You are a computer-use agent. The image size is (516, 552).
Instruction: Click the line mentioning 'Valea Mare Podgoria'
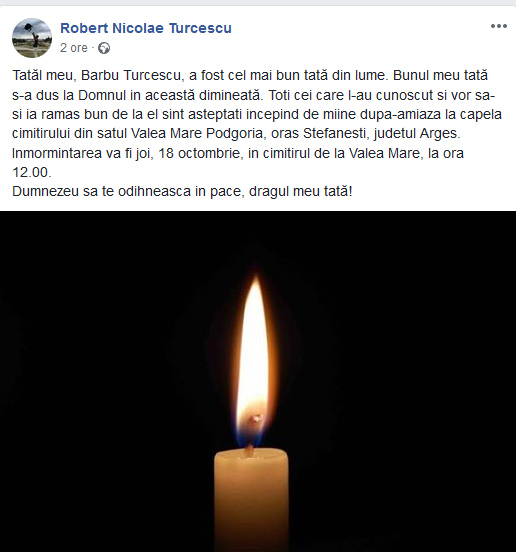pos(236,133)
